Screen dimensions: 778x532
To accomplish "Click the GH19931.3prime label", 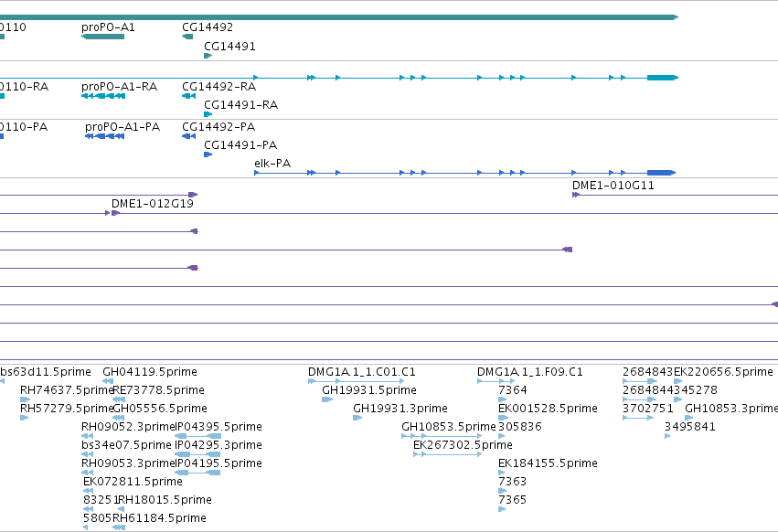I will (x=400, y=409).
